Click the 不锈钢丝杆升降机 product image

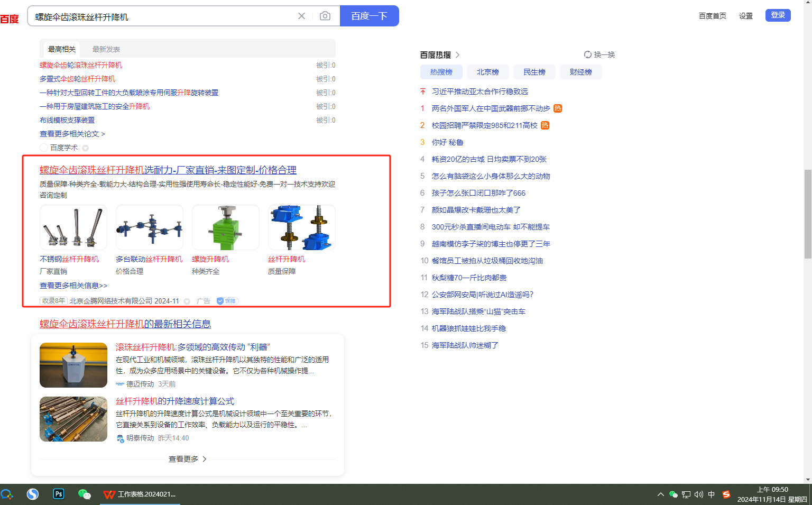(x=73, y=227)
